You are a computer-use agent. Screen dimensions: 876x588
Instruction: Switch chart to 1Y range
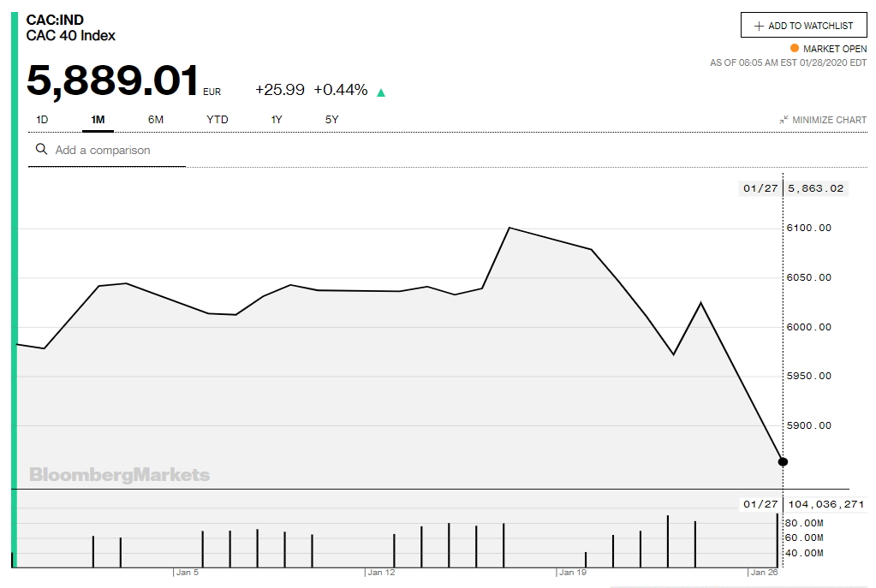(x=277, y=120)
